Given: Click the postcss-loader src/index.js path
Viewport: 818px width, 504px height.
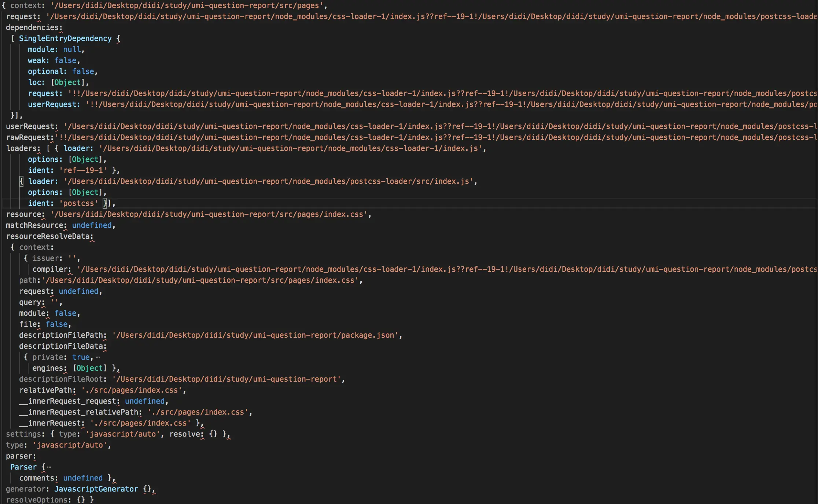Looking at the screenshot, I should tap(269, 181).
